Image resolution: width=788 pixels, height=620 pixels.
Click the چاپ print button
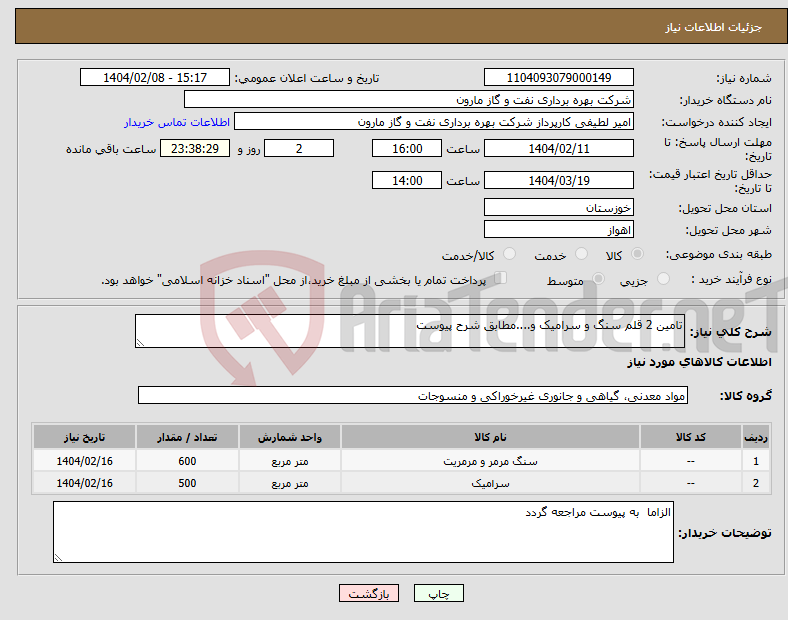[x=439, y=593]
